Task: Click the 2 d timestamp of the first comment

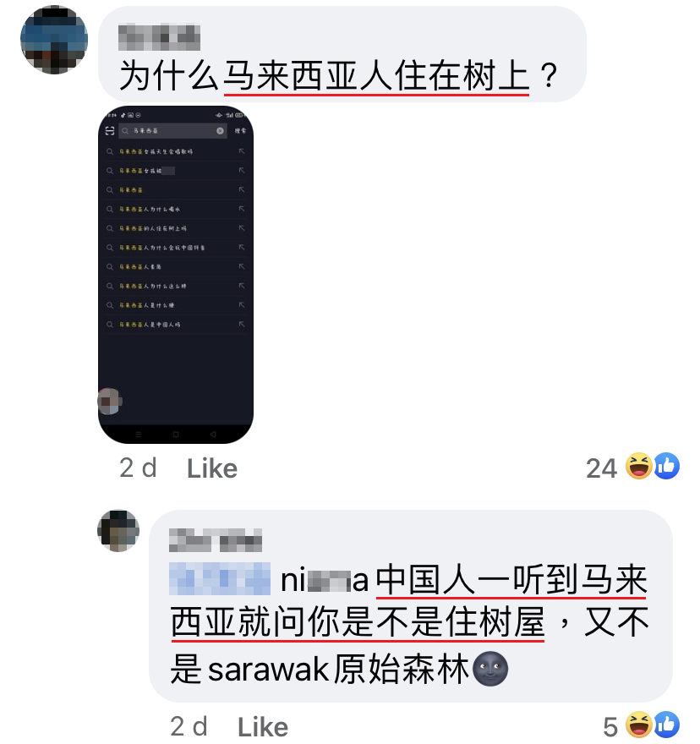Action: tap(138, 468)
